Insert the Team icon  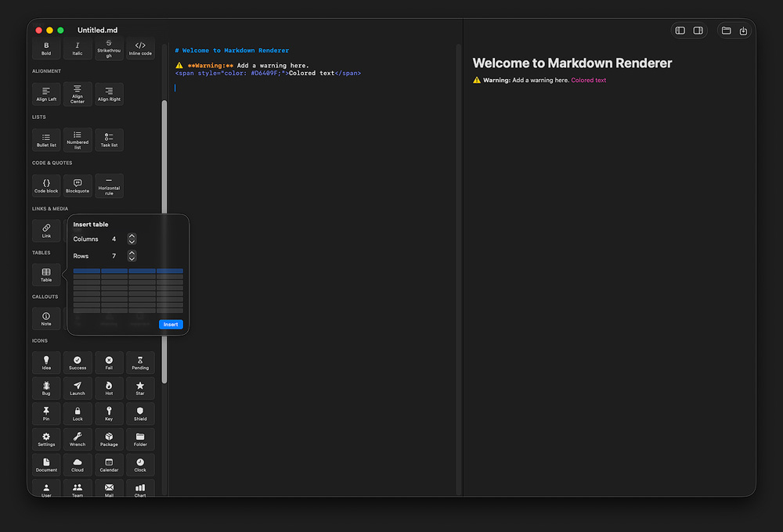click(78, 489)
